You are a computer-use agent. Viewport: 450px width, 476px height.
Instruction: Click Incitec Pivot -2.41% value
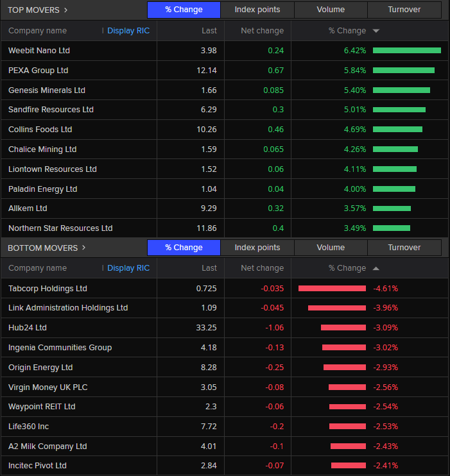click(386, 465)
